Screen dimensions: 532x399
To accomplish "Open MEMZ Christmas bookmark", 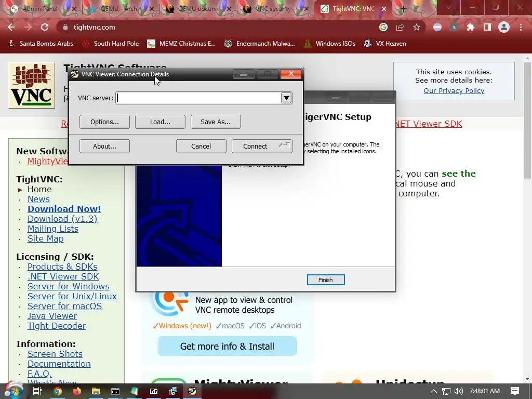I will (181, 44).
